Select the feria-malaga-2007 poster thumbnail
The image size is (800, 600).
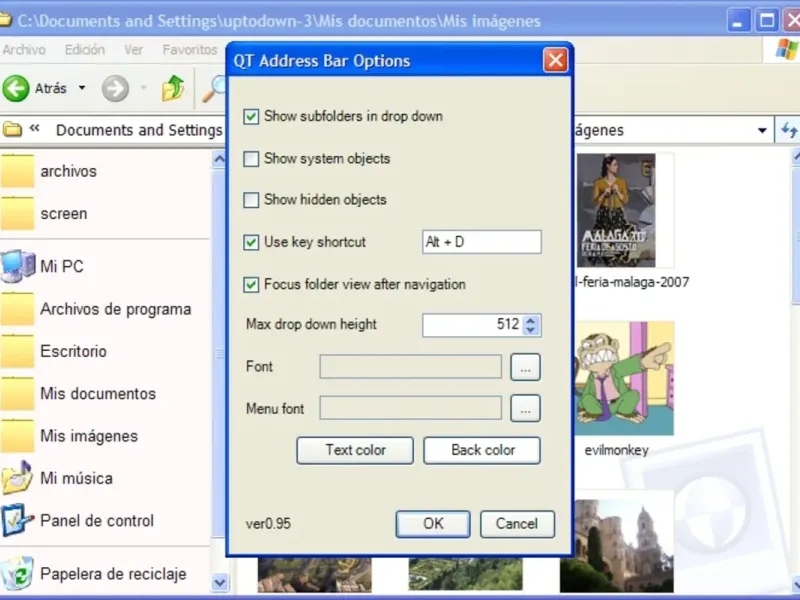[x=616, y=210]
